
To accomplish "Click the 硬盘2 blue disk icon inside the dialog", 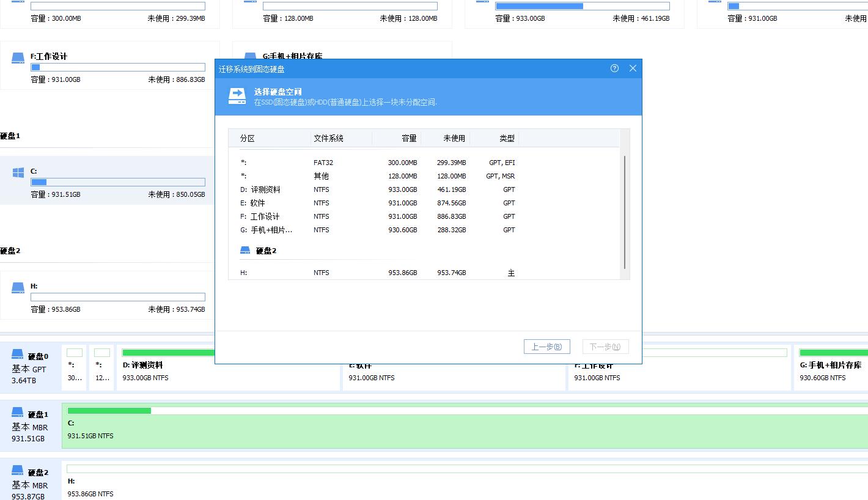I will 245,249.
